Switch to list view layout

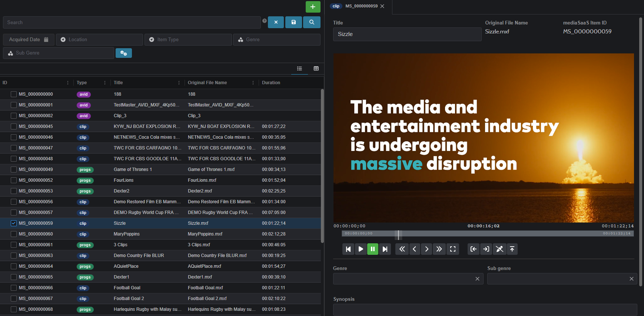(x=299, y=69)
